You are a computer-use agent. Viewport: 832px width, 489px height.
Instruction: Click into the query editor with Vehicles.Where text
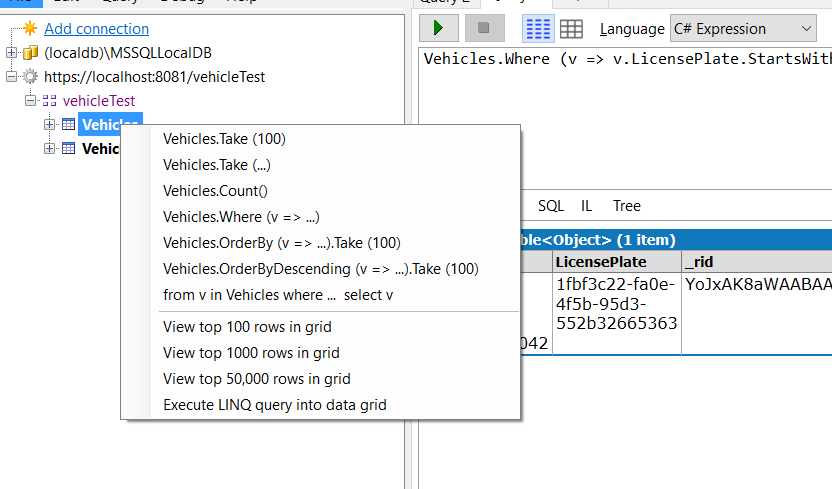coord(625,117)
